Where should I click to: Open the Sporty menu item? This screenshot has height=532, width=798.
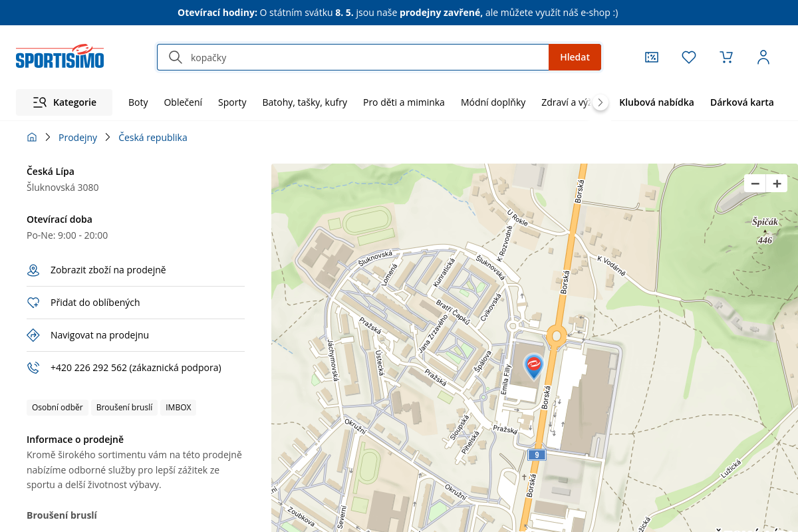[232, 102]
